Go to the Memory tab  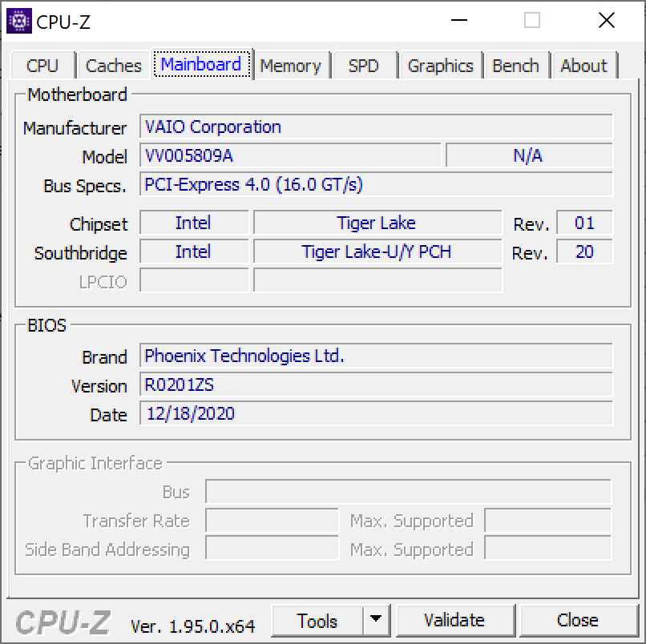click(x=290, y=66)
